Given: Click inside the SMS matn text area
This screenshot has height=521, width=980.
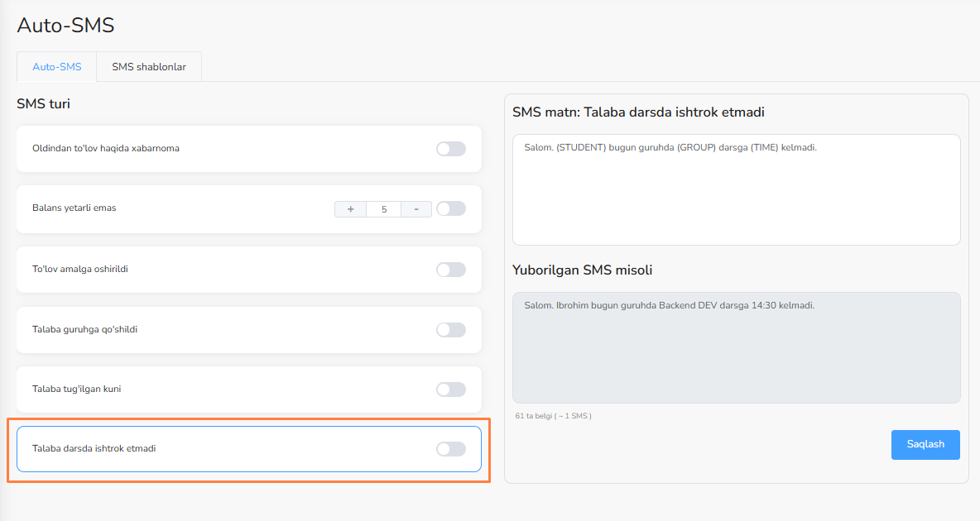Looking at the screenshot, I should [736, 190].
